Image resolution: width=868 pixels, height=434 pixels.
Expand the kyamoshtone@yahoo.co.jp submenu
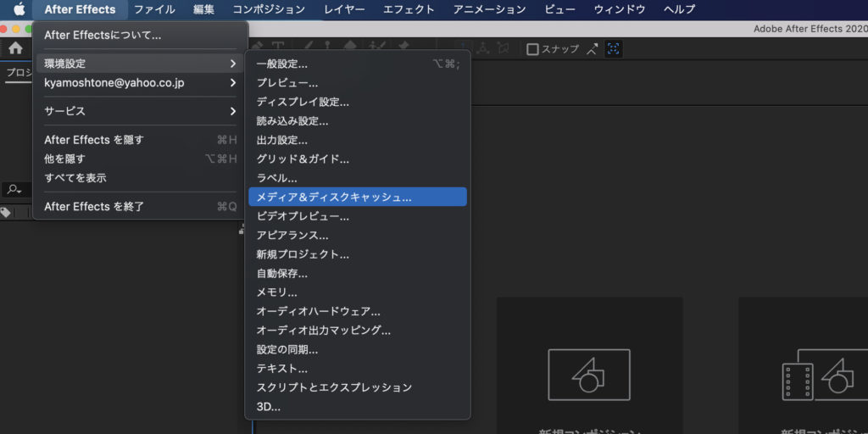140,83
